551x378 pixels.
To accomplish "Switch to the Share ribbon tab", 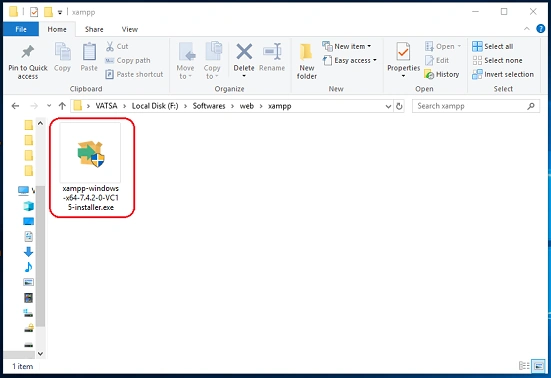I will (94, 29).
